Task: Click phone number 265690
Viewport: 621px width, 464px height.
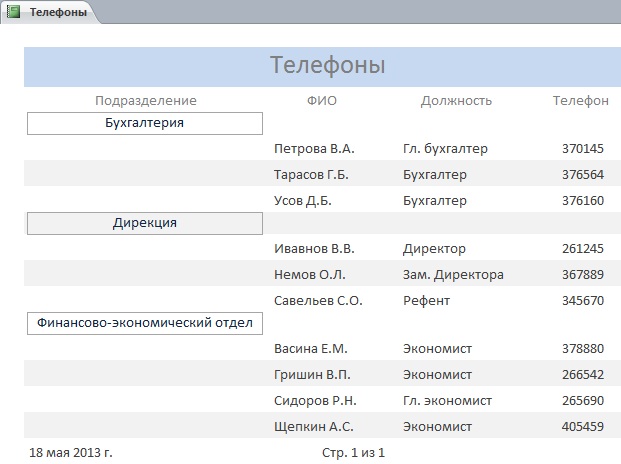Action: tap(583, 401)
